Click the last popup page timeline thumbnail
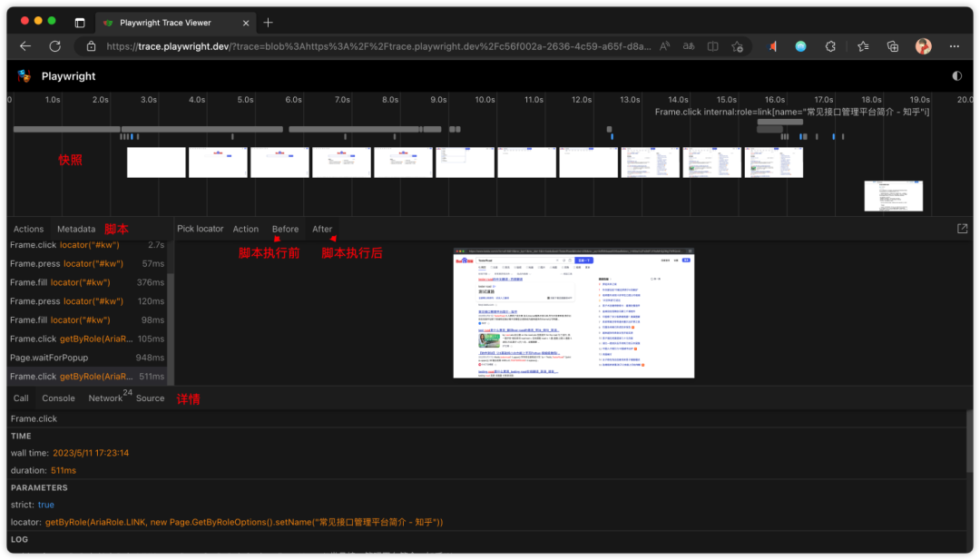 tap(893, 196)
